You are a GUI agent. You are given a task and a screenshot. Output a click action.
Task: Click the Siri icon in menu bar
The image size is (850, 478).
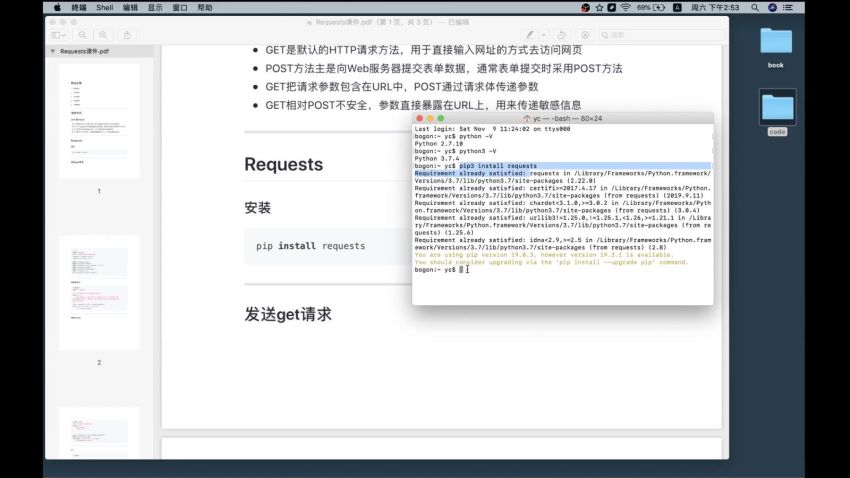point(772,8)
